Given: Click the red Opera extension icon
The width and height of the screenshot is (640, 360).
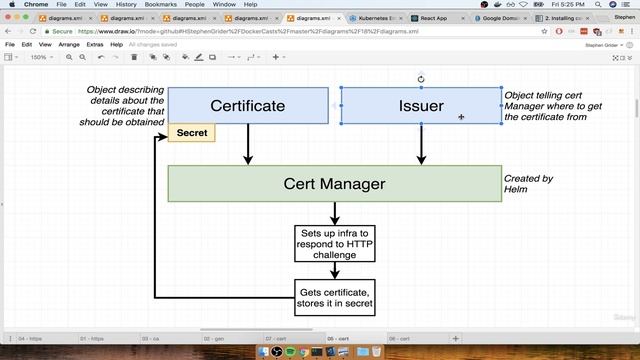Looking at the screenshot, I should pyautogui.click(x=559, y=31).
